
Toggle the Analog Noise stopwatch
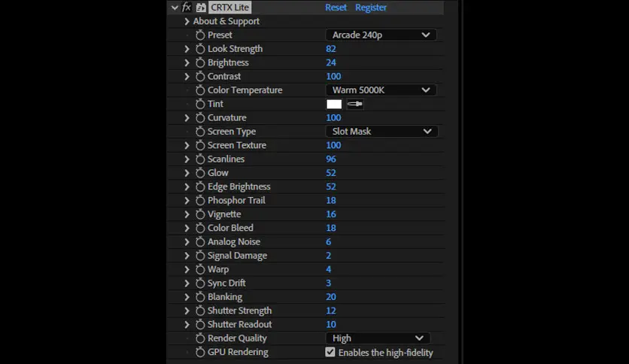tap(200, 241)
